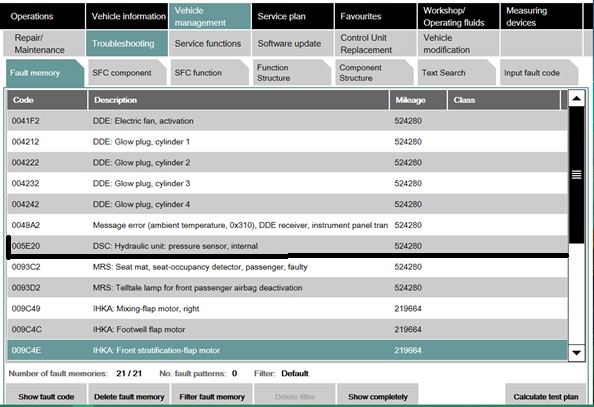Click the Filter value Default
The height and width of the screenshot is (407, 594).
point(295,374)
